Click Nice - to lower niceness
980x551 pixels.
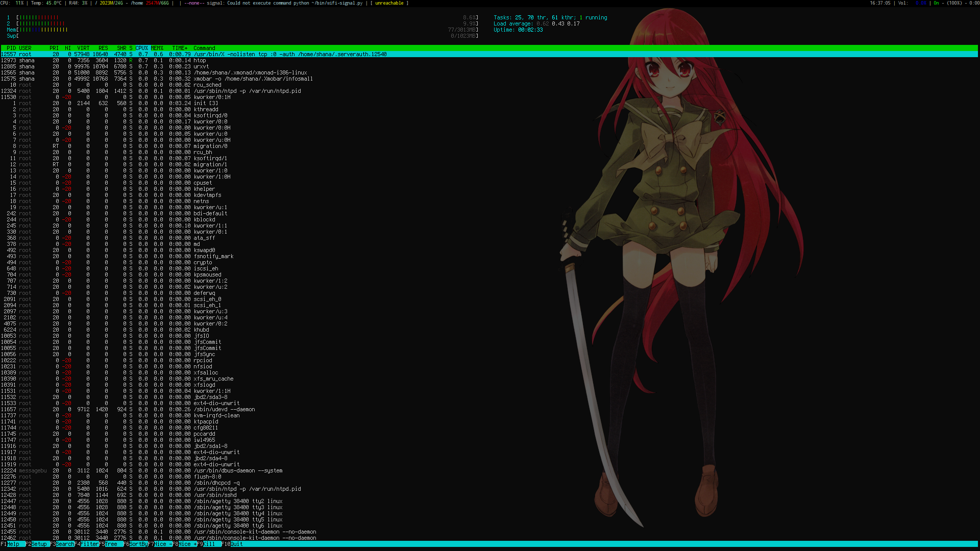160,544
